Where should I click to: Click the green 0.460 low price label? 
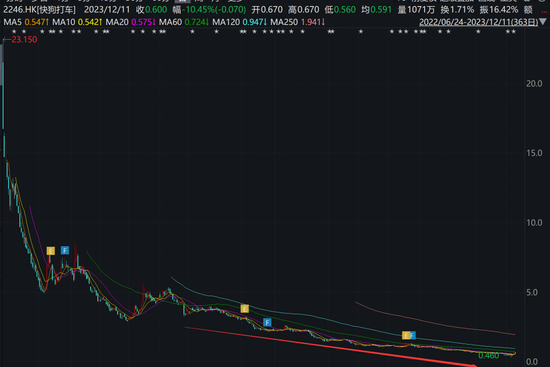coord(489,355)
